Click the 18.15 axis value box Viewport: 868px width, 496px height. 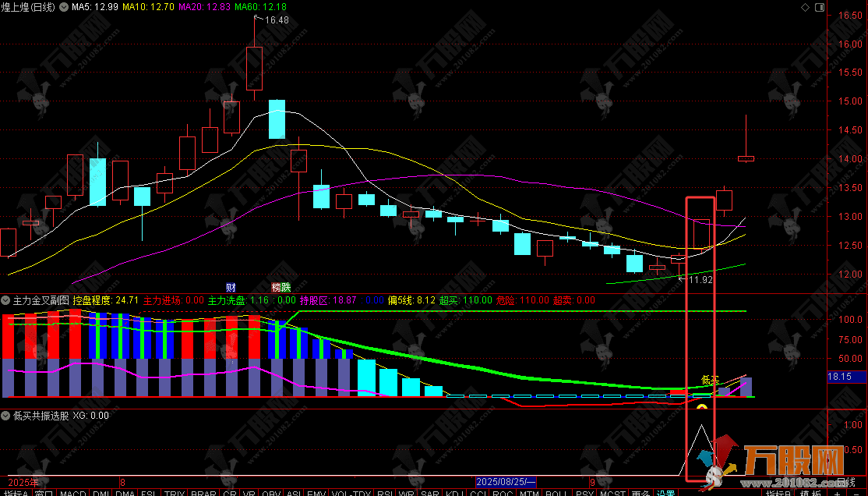[x=846, y=377]
